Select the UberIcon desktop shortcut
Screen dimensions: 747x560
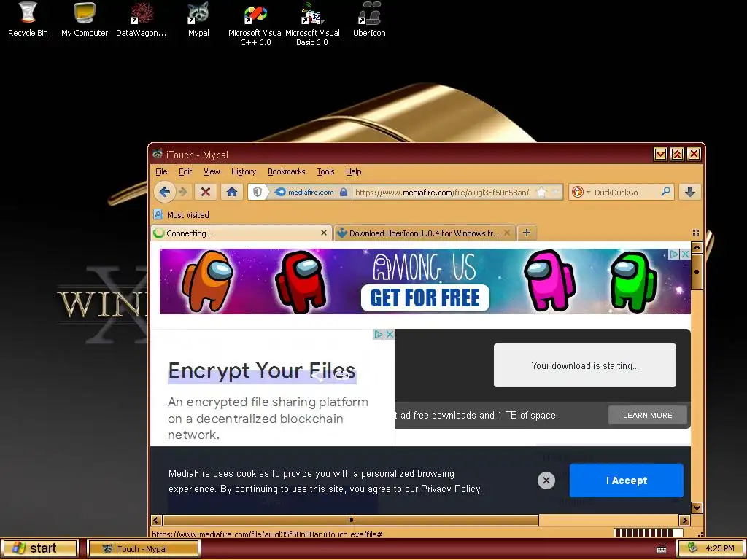369,20
